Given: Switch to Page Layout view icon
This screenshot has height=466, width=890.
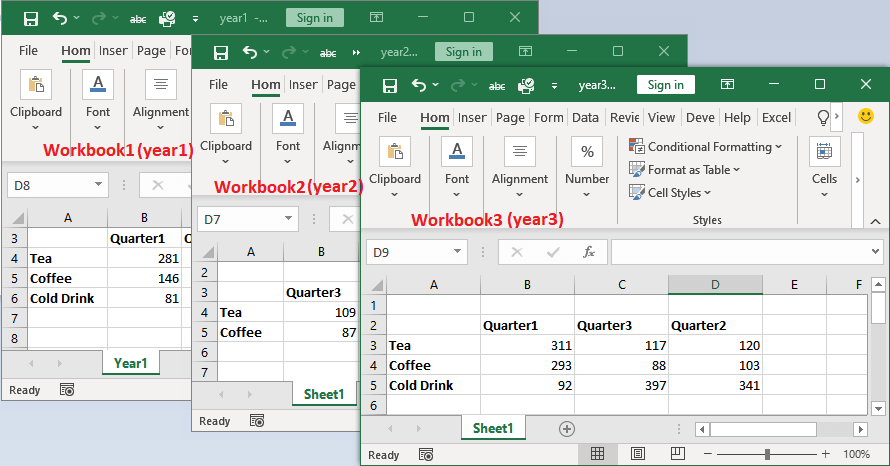Looking at the screenshot, I should 637,454.
